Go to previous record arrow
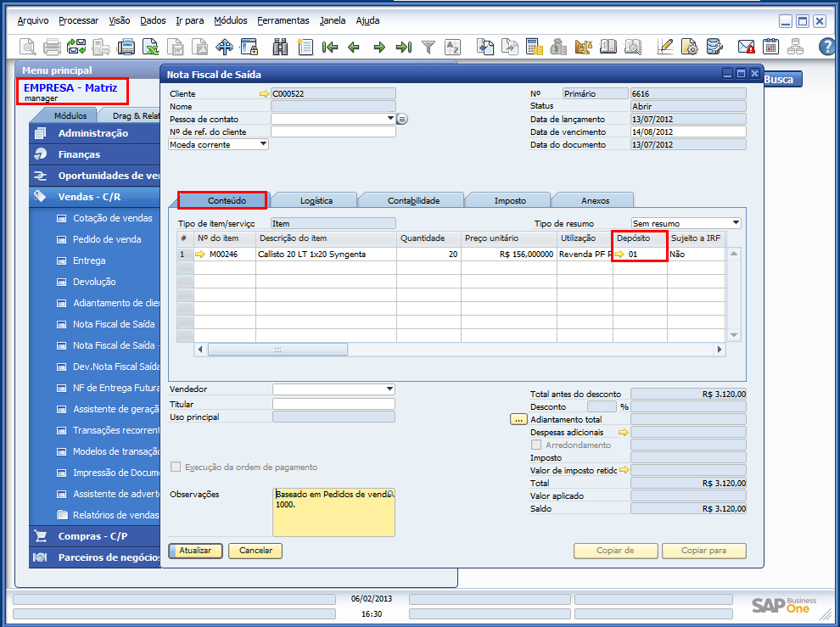Image resolution: width=840 pixels, height=627 pixels. pyautogui.click(x=354, y=48)
